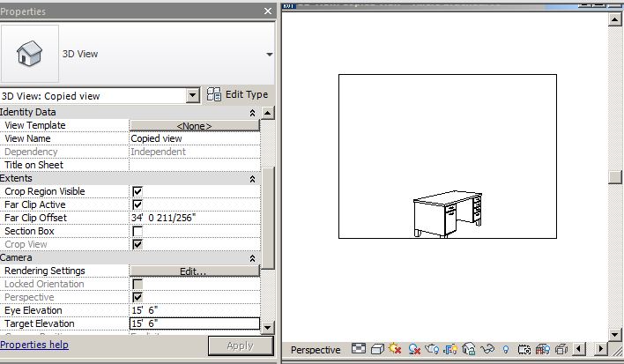Click the Perspective checkbox in Camera group
This screenshot has height=364, width=624.
click(x=137, y=297)
